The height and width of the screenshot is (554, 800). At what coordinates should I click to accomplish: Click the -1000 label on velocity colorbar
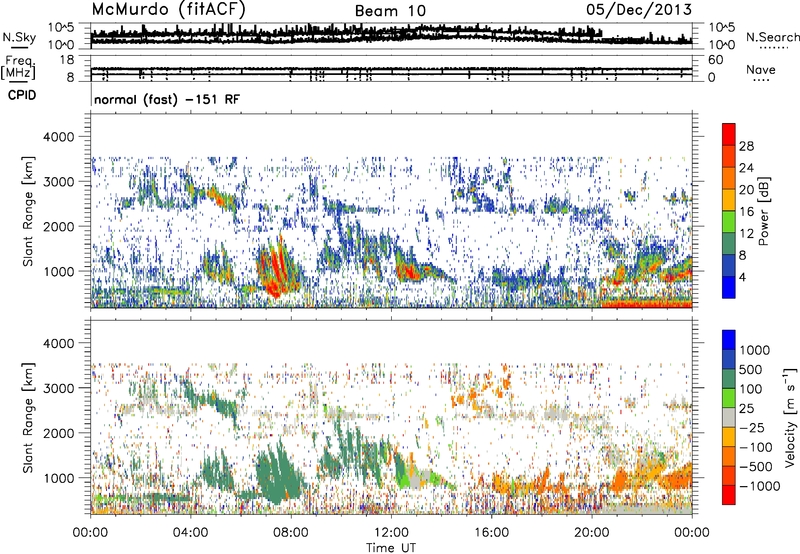click(759, 486)
